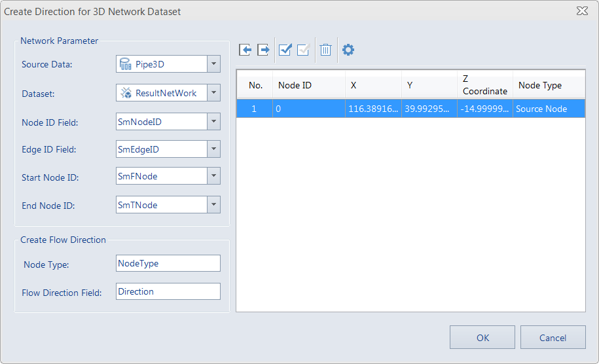Click the ResultNetWork dataset icon
This screenshot has width=599, height=364.
pyautogui.click(x=125, y=93)
